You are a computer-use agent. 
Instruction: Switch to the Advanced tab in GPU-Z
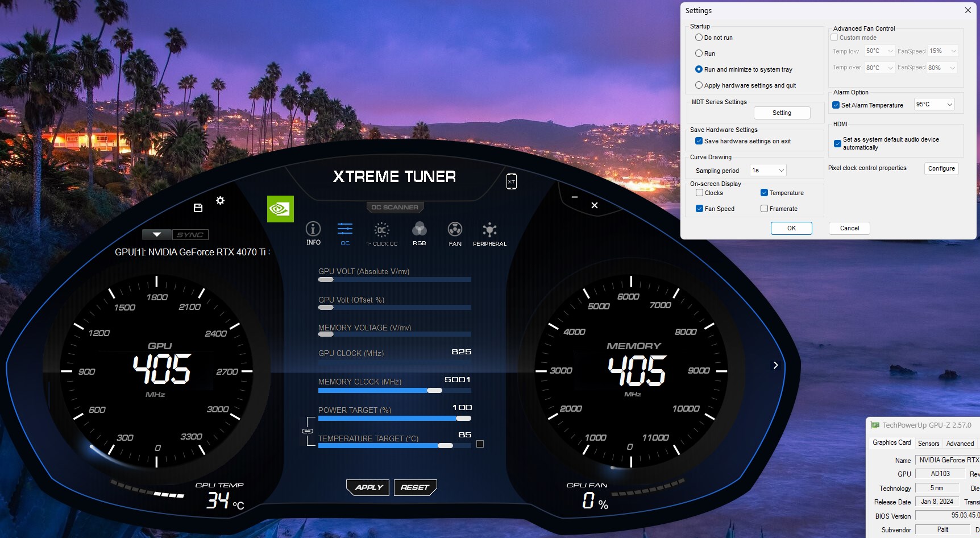point(960,444)
